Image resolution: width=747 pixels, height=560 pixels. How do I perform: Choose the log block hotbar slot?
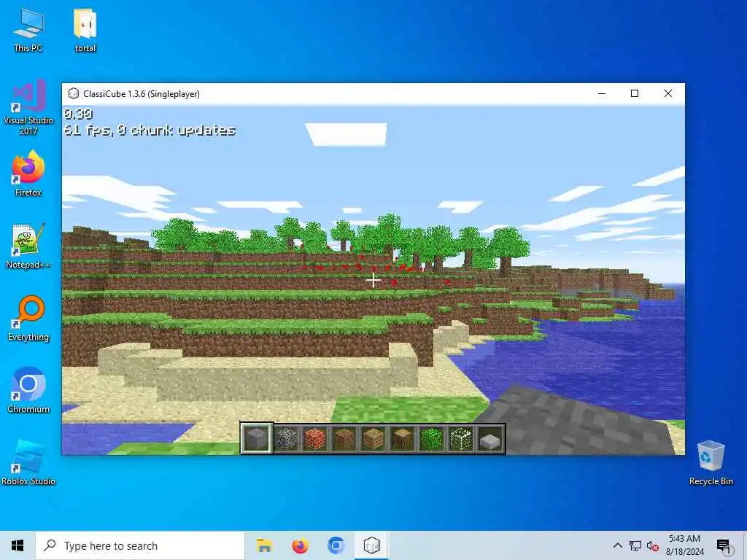403,438
